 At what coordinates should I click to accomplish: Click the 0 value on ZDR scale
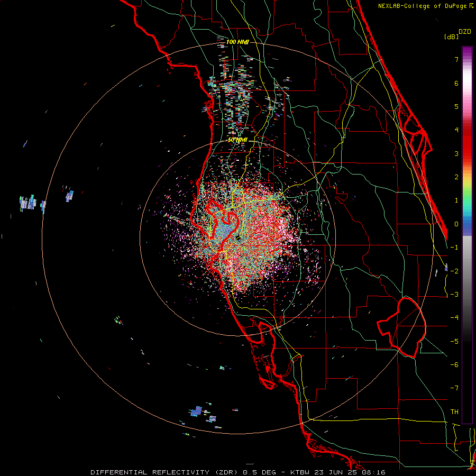point(456,224)
